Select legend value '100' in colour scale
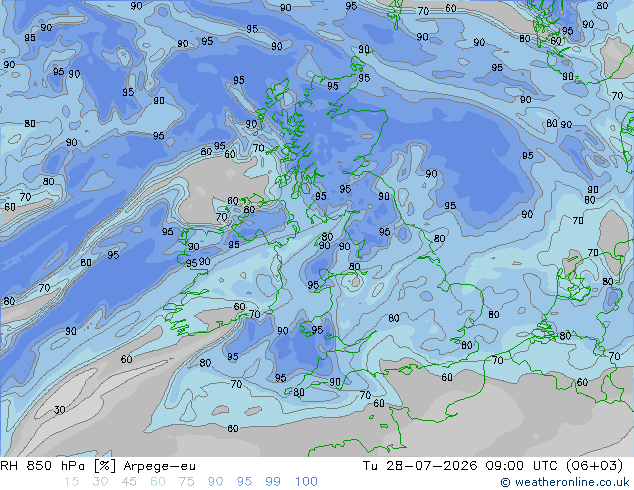 306,482
